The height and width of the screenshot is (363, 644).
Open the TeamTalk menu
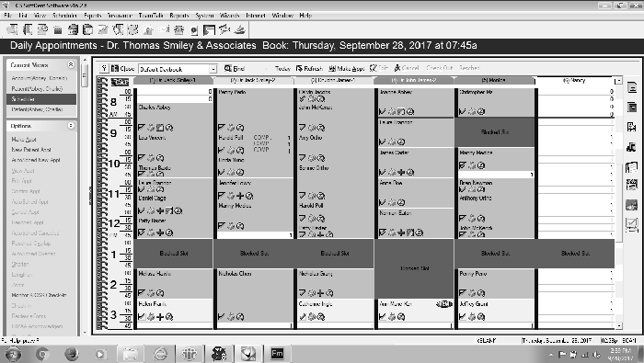(x=151, y=16)
